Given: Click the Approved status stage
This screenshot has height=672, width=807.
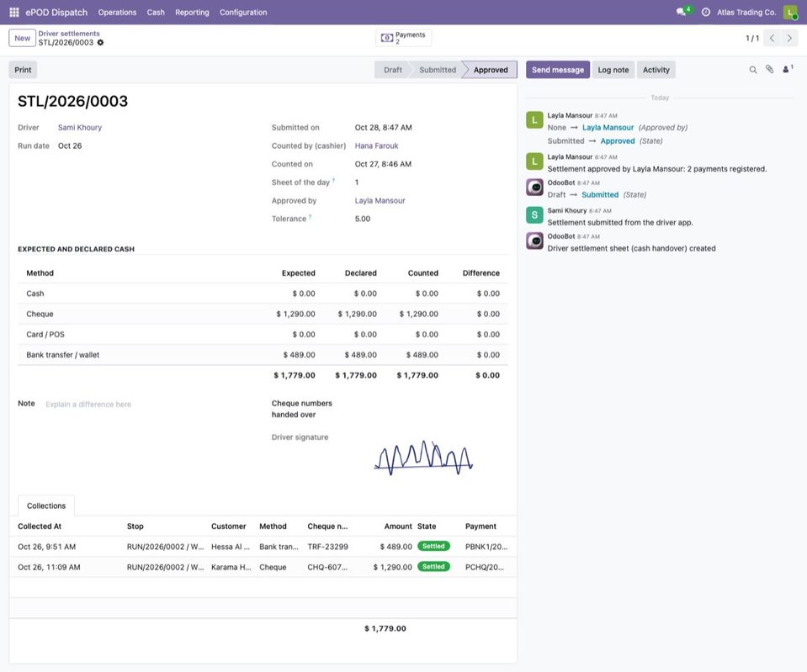Looking at the screenshot, I should pos(491,70).
